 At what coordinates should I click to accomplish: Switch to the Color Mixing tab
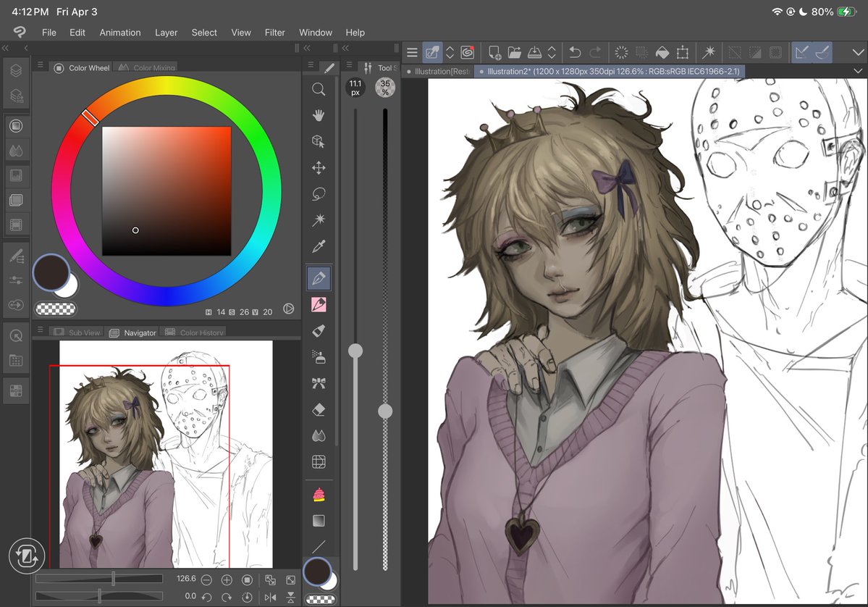click(x=147, y=67)
